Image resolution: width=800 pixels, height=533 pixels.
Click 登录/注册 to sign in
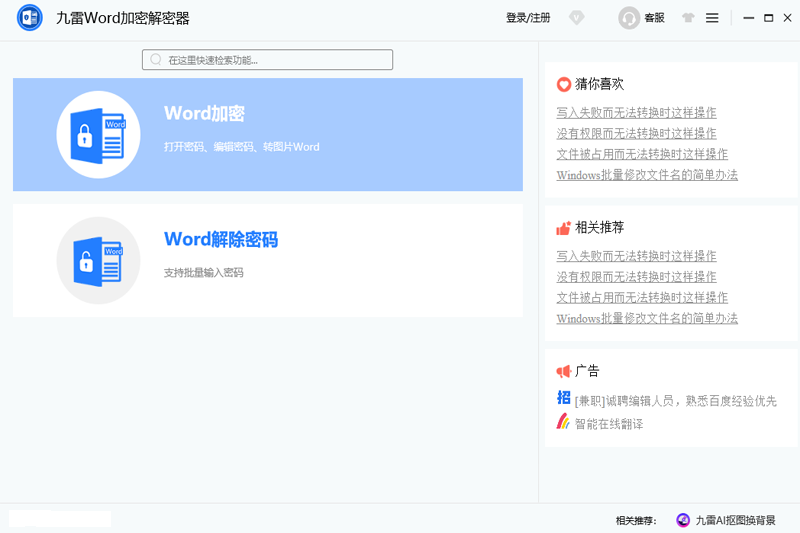click(x=528, y=18)
